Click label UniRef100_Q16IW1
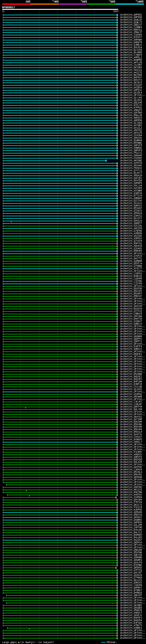The width and height of the screenshot is (146, 644). (131, 236)
